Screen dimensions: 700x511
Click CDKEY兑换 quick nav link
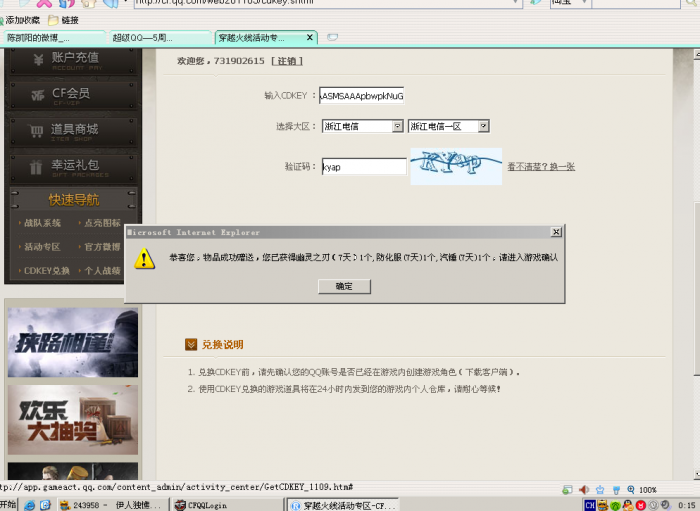pyautogui.click(x=46, y=270)
